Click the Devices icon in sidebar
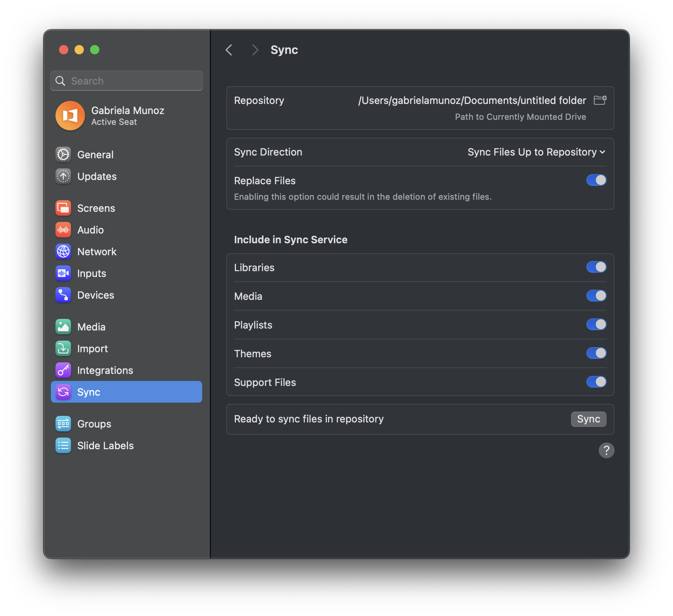 63,295
